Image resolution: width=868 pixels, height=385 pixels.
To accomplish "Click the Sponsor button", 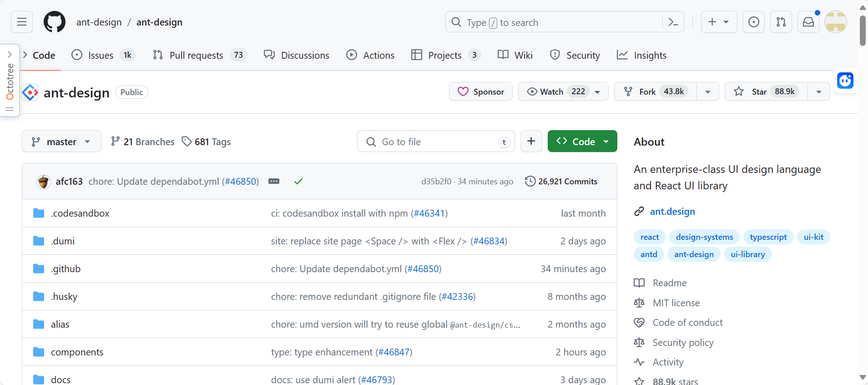I will click(x=481, y=91).
